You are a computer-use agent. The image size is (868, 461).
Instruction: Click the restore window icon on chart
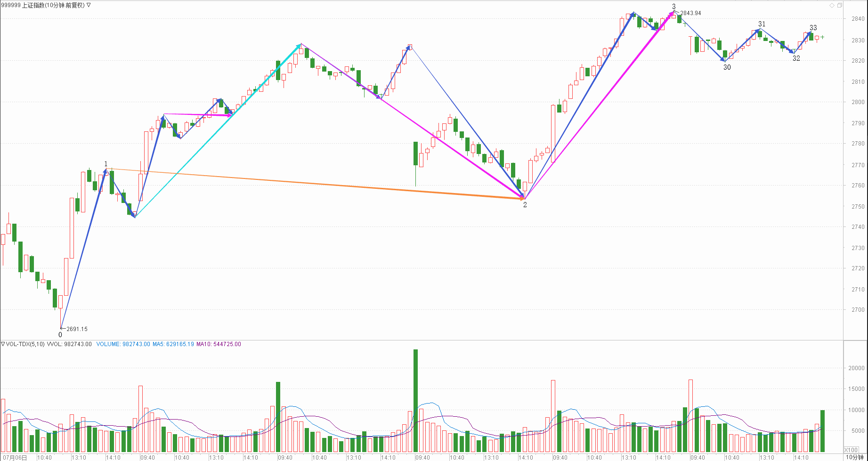pos(839,5)
